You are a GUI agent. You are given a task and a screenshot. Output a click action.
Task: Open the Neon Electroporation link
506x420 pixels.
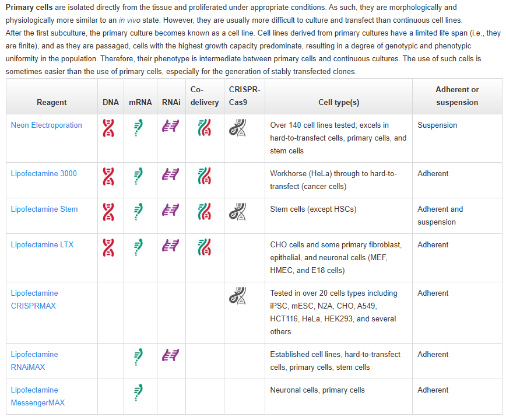point(47,125)
